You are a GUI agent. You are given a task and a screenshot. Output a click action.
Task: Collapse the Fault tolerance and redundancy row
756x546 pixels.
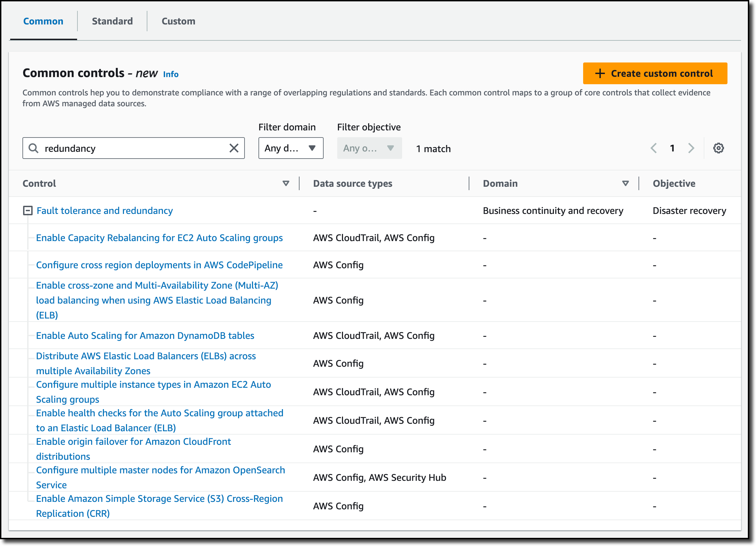point(28,211)
